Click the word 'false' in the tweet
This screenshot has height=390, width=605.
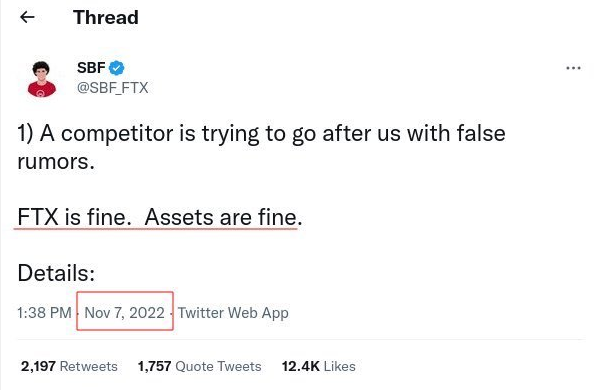point(481,133)
